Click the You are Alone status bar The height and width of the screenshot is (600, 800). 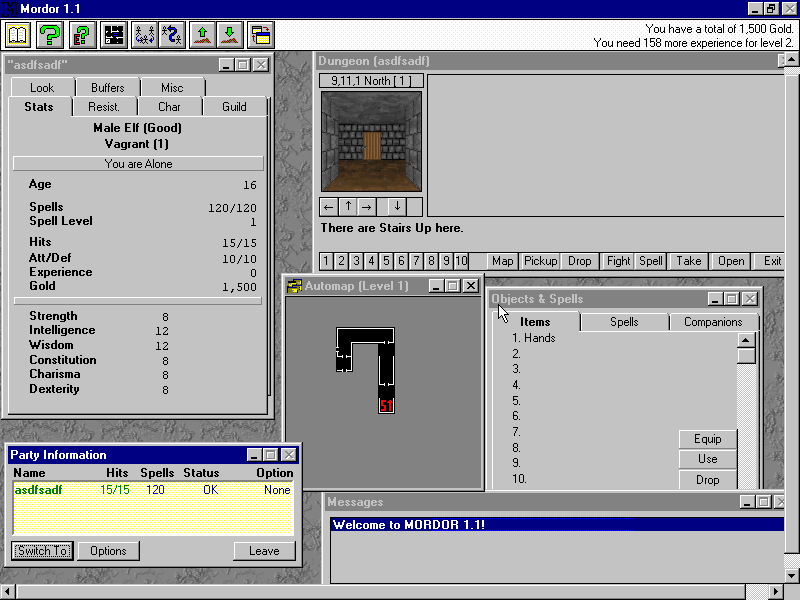pyautogui.click(x=138, y=164)
